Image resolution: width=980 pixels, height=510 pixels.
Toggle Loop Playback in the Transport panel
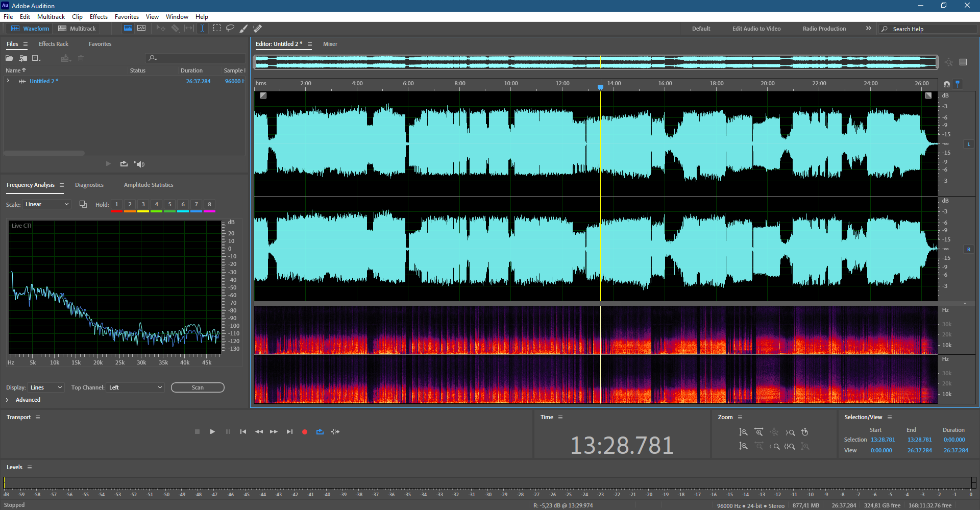point(320,432)
